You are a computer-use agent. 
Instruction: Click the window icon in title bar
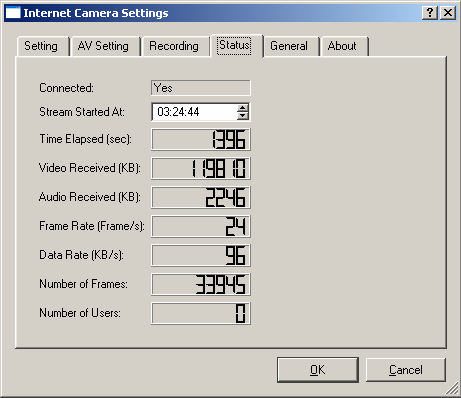click(13, 13)
